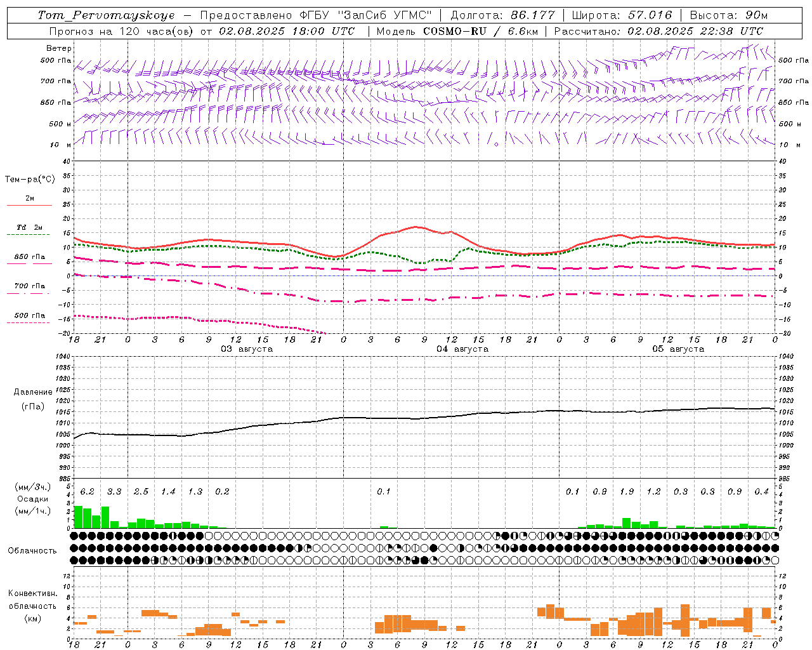Screen dimensions: 812x650
Task: Click the station name Tom_Pervomayskoye
Action: pos(106,15)
